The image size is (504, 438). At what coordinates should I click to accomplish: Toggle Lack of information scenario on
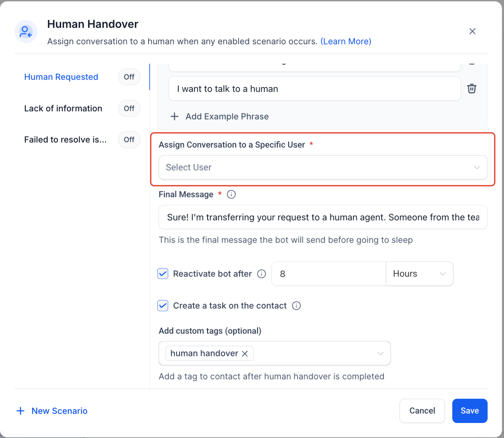pos(129,108)
